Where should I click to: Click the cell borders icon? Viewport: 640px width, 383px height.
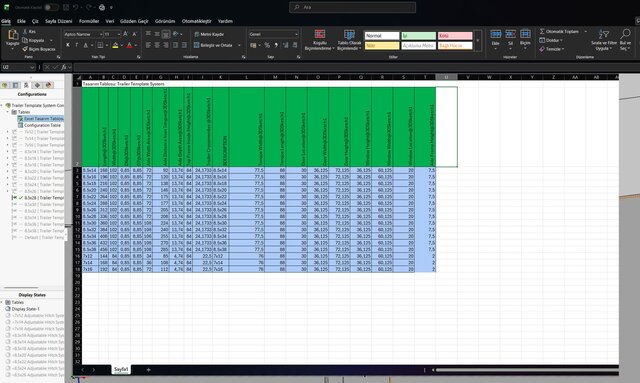(x=100, y=45)
